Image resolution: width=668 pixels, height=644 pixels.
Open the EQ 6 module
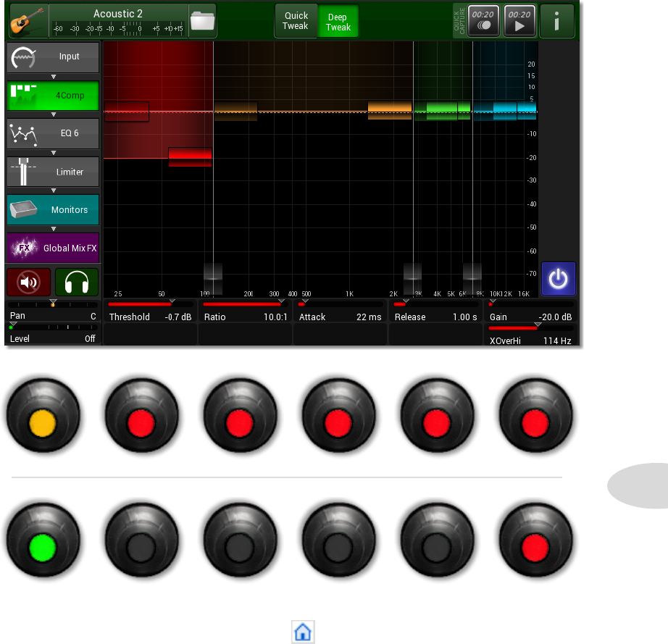pos(53,133)
